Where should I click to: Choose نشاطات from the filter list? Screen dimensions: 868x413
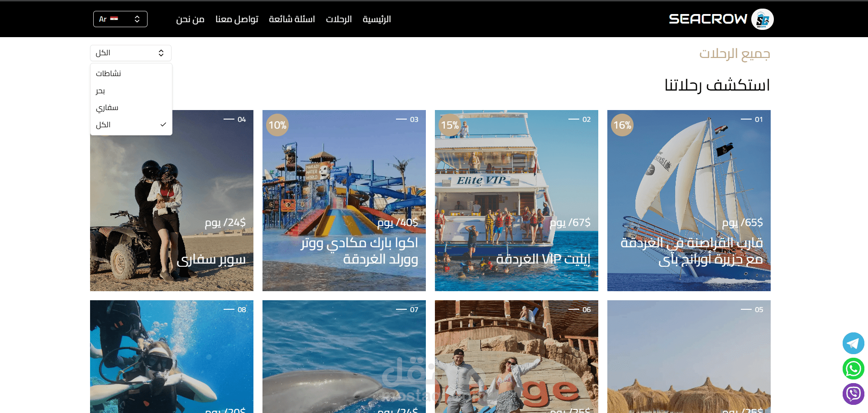tap(131, 73)
